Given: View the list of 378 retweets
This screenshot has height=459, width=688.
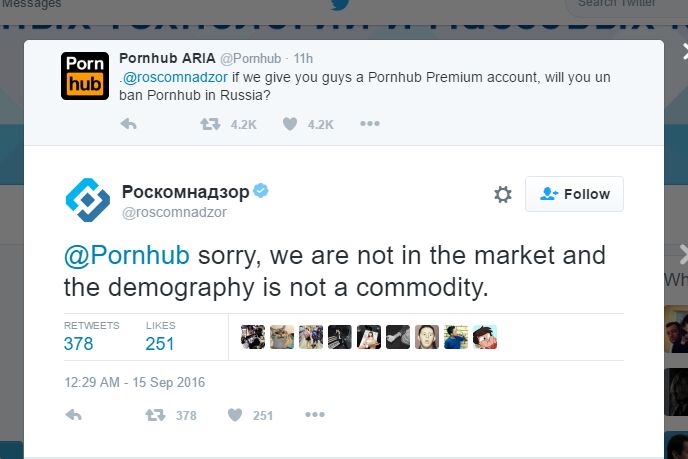Looking at the screenshot, I should coord(79,343).
